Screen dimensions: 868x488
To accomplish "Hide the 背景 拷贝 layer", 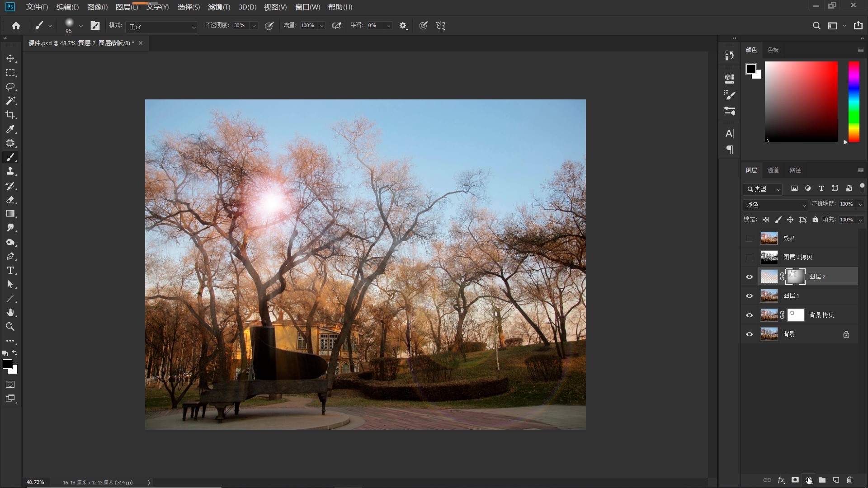I will tap(749, 315).
